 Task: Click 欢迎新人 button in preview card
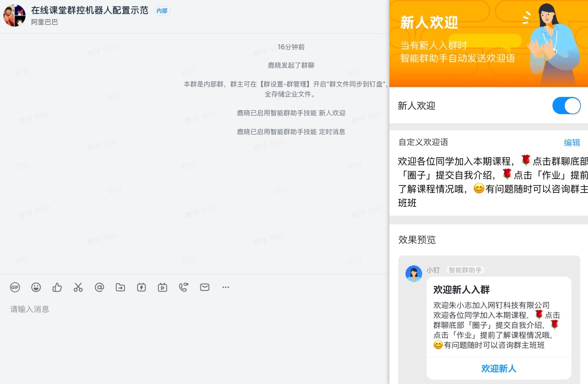point(499,368)
